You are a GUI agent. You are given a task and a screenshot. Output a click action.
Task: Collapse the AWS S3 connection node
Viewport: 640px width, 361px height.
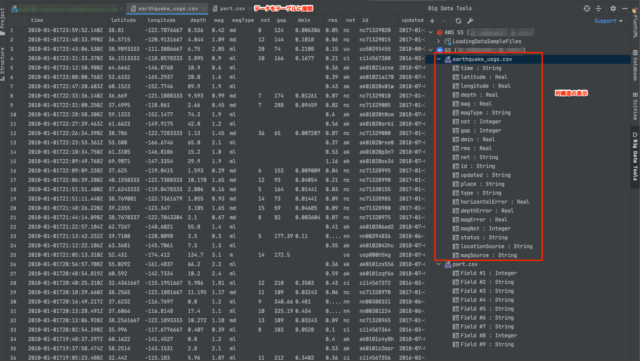click(431, 32)
